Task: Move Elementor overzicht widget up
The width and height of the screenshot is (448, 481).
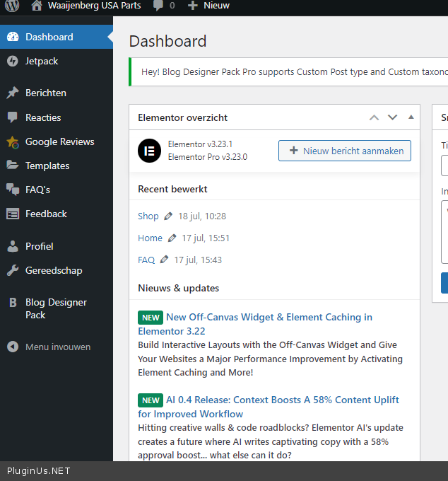Action: tap(375, 117)
